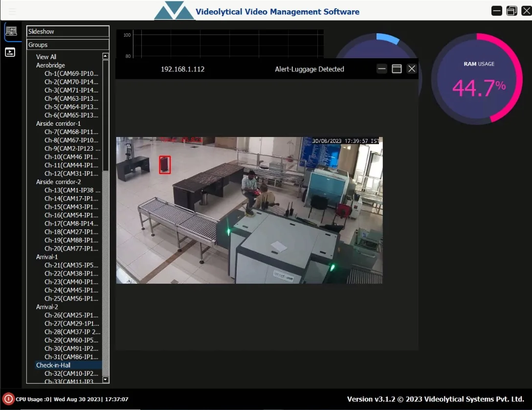Image resolution: width=532 pixels, height=410 pixels.
Task: Select camera Ch-15(CAM43-IP1...
Action: pos(71,206)
